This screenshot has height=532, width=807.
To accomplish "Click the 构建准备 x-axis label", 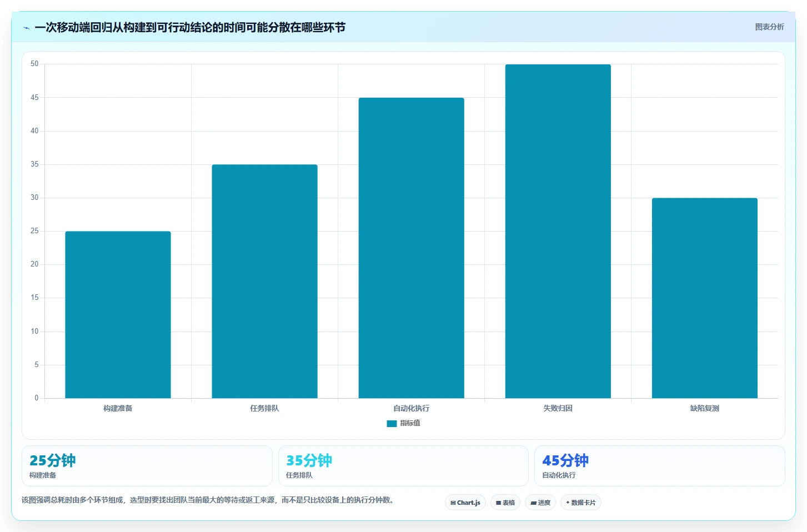I will 118,408.
